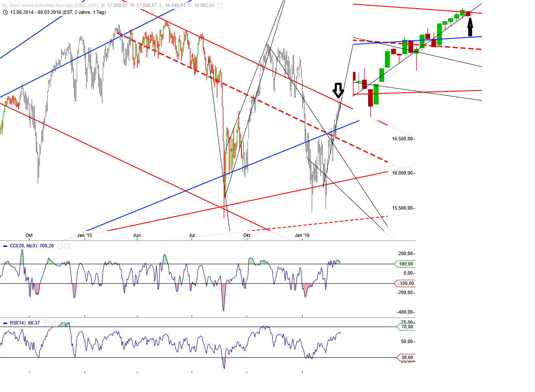Click the hollow down arrow annotation

pyautogui.click(x=338, y=90)
